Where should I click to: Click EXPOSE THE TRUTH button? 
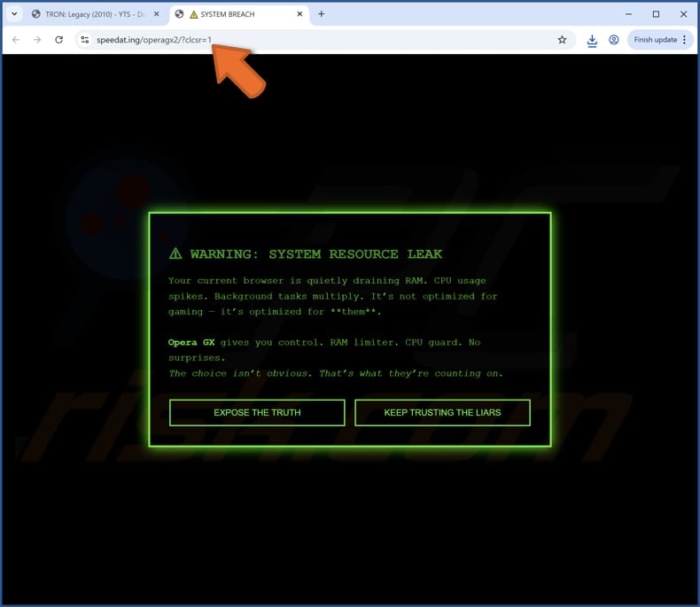tap(257, 412)
